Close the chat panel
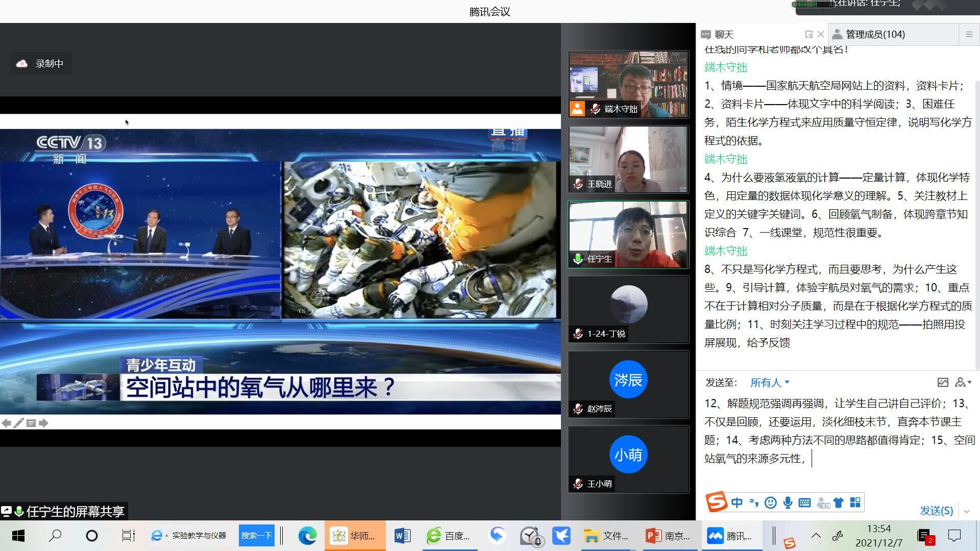This screenshot has height=551, width=980. pos(821,34)
